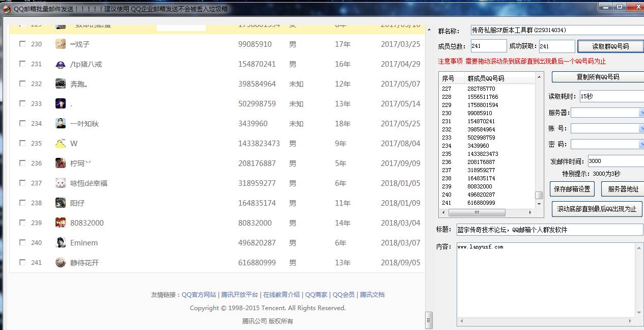
Task: Click the avatar of 一叶知秋
Action: [x=61, y=124]
